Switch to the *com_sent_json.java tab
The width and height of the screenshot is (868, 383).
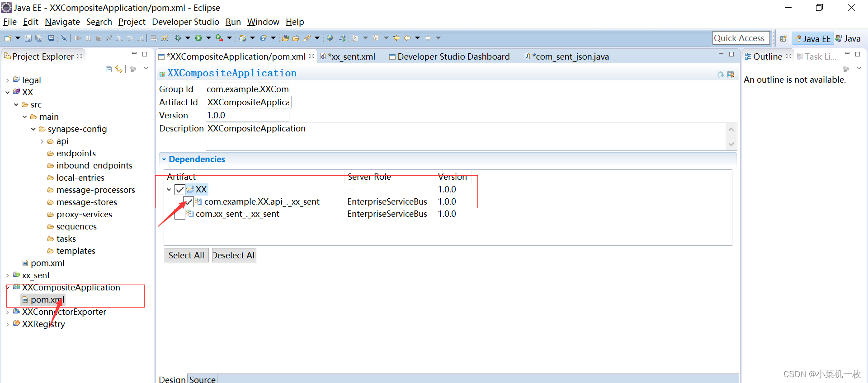point(566,56)
